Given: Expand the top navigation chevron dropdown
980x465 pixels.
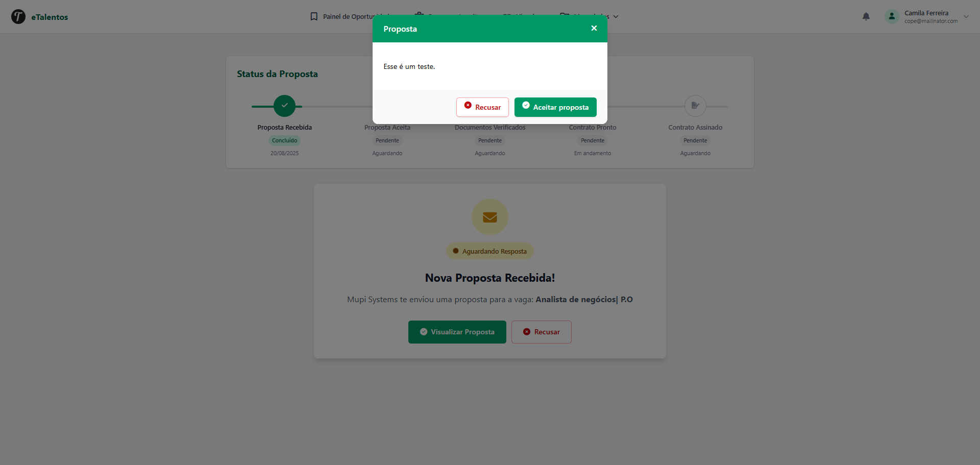Looking at the screenshot, I should 616,17.
